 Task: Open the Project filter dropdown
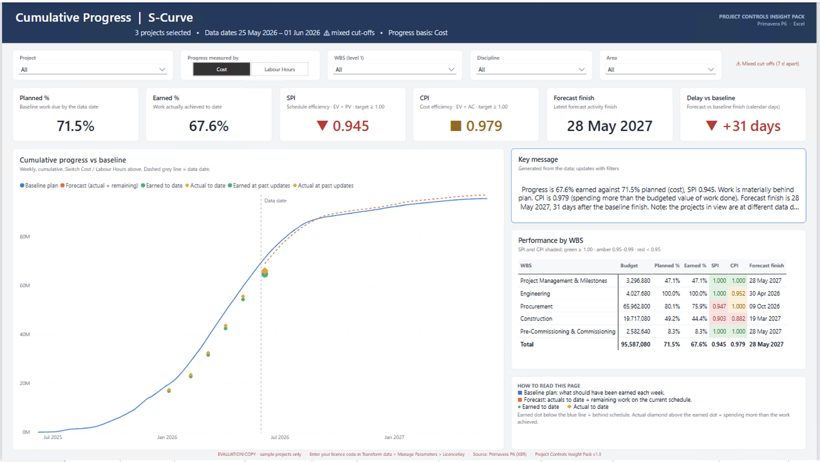[93, 70]
